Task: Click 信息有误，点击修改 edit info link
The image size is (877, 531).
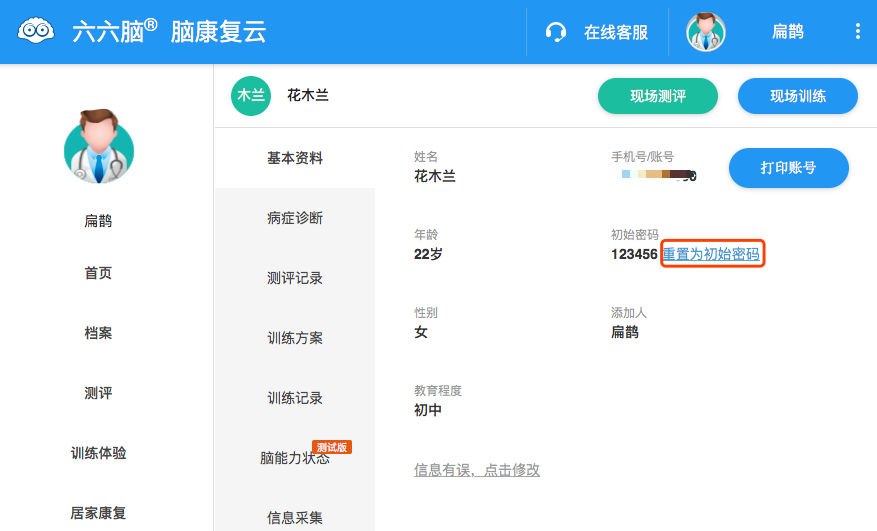Action: click(x=477, y=469)
